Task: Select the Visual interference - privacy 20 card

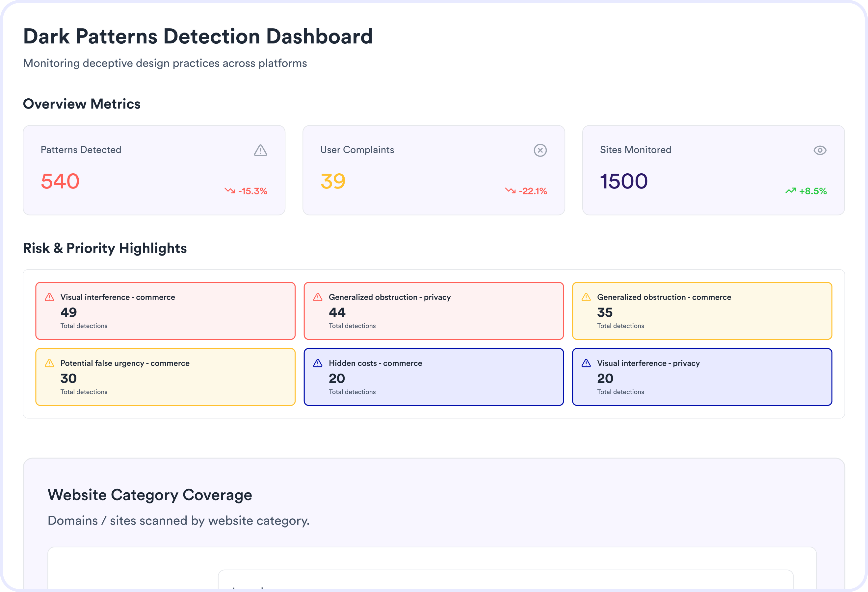Action: click(x=701, y=377)
